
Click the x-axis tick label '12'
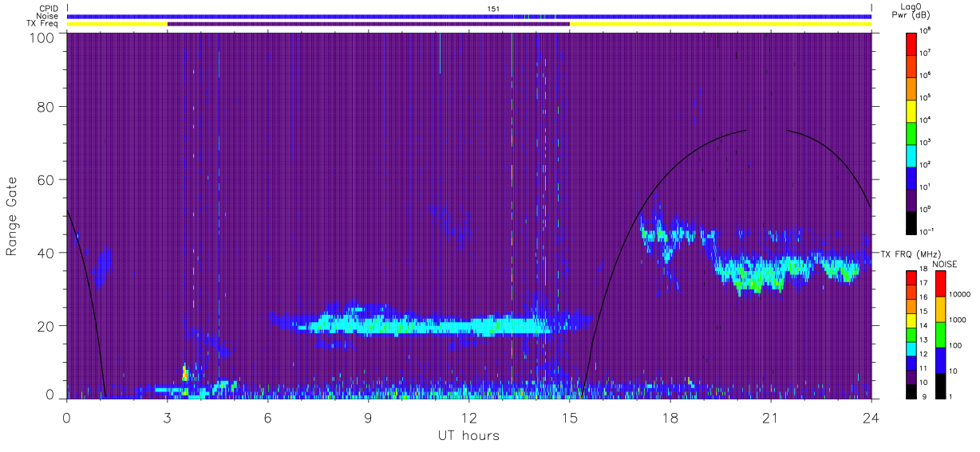pos(468,418)
